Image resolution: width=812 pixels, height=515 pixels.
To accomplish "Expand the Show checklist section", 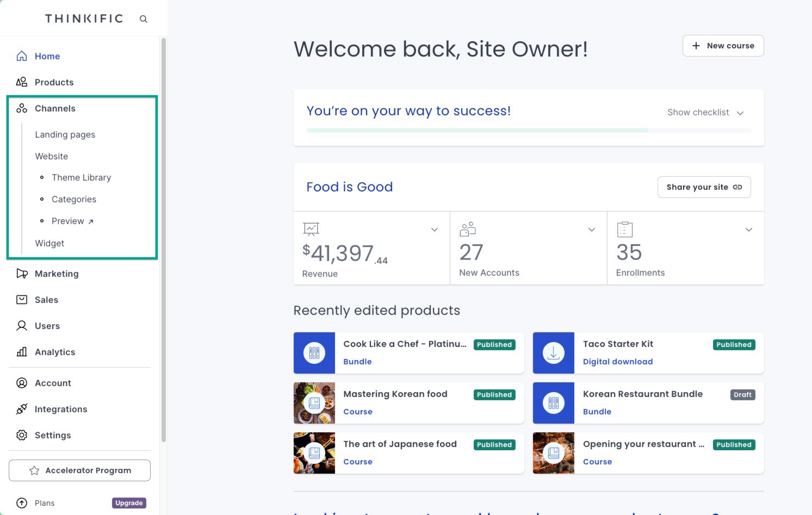I will coord(705,113).
